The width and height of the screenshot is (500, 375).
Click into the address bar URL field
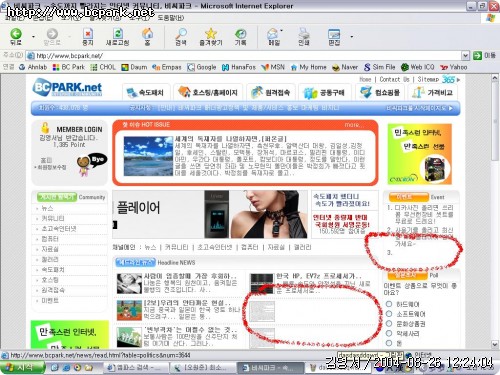click(245, 55)
